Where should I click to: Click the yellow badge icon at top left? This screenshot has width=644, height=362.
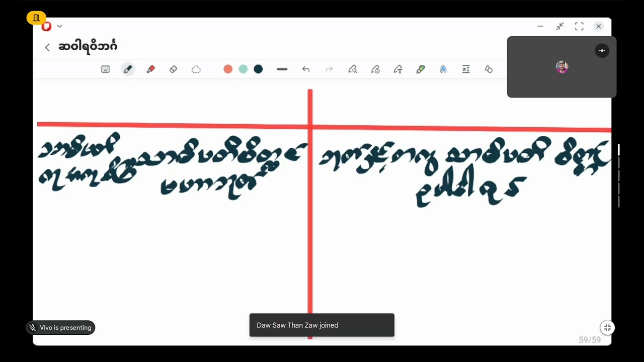pos(36,18)
